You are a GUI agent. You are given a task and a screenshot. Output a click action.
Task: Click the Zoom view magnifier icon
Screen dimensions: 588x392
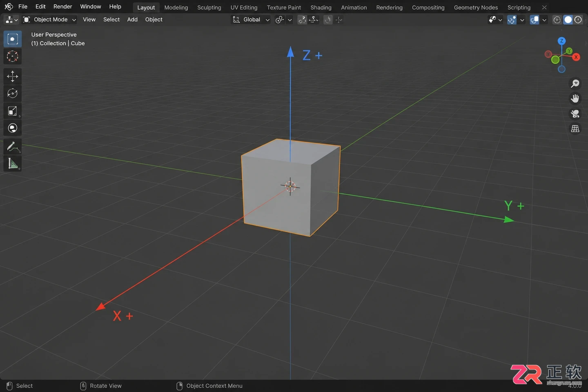575,83
